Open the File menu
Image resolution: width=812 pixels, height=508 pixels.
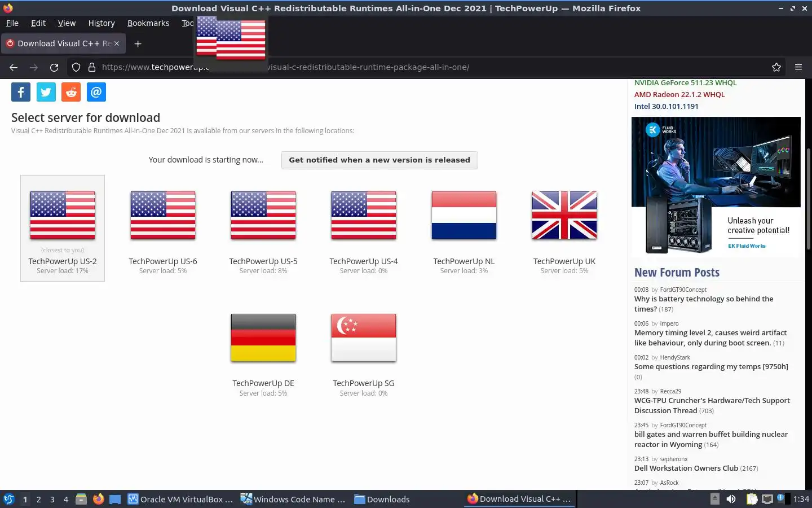tap(12, 23)
